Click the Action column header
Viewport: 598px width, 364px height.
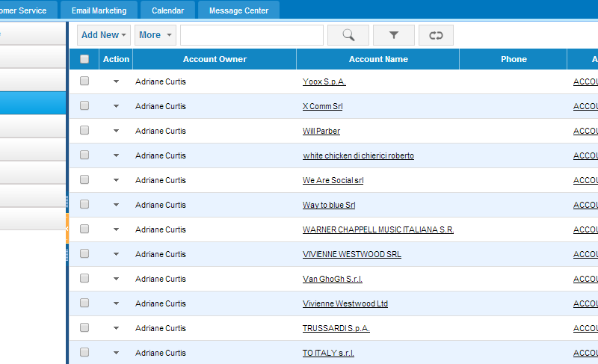(x=116, y=59)
